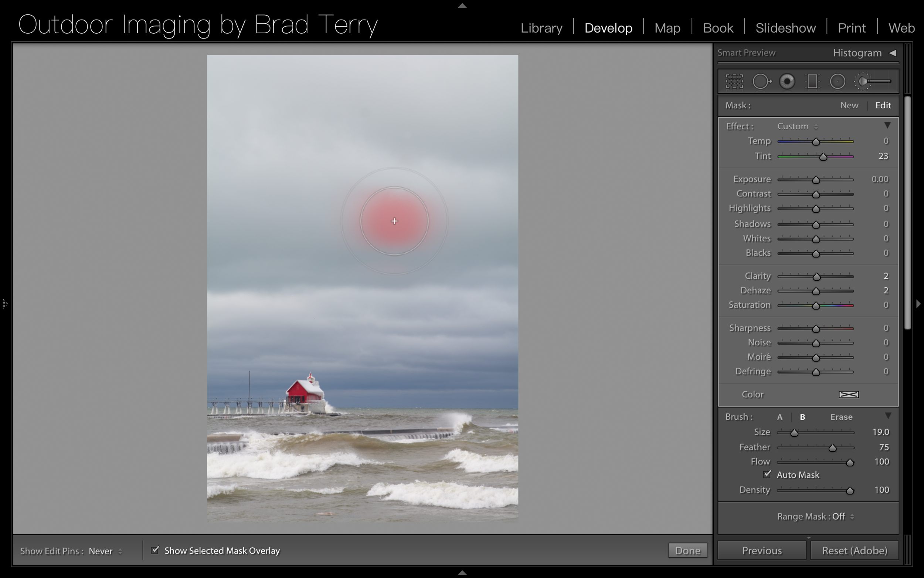Switch to the Library module
The width and height of the screenshot is (924, 578).
541,28
